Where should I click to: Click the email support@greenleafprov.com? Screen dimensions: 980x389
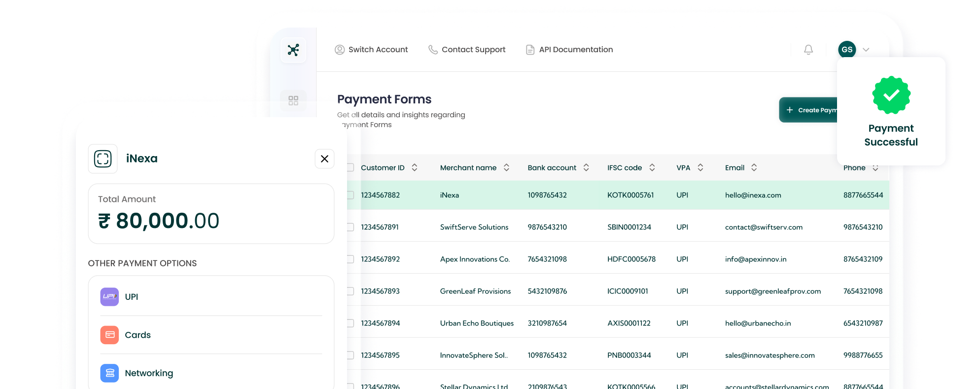(773, 292)
